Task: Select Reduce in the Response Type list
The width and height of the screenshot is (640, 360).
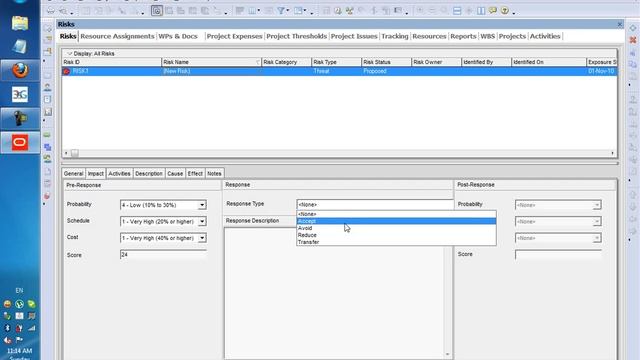Action: point(396,235)
